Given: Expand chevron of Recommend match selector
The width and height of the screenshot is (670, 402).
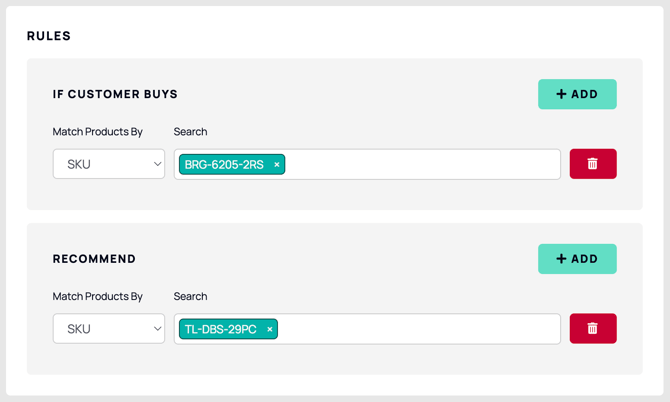Looking at the screenshot, I should click(157, 329).
